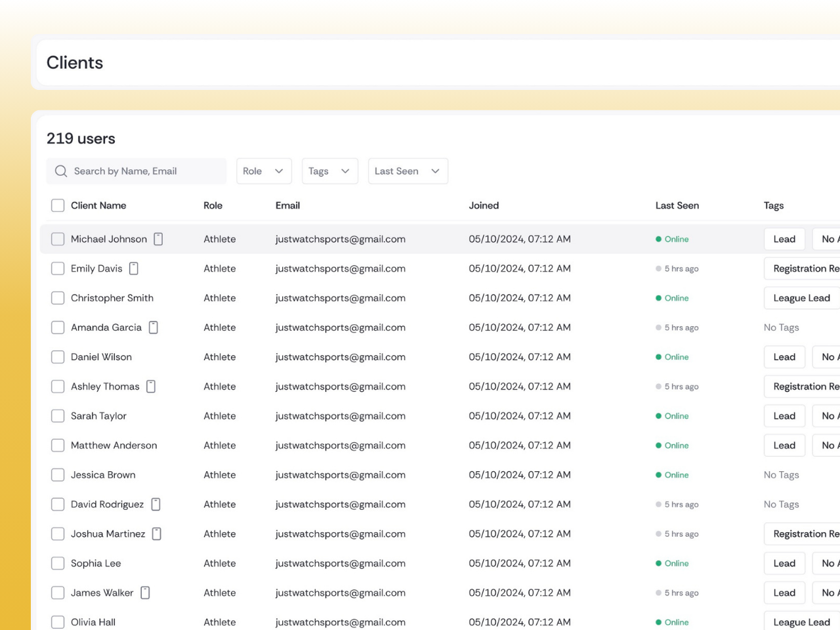
Task: Click the phone icon beside Amanda Garcia
Action: tap(154, 327)
